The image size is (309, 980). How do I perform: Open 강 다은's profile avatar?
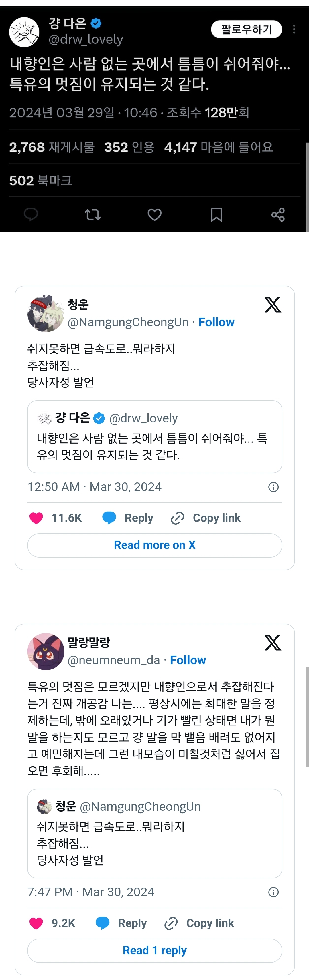pos(24,32)
